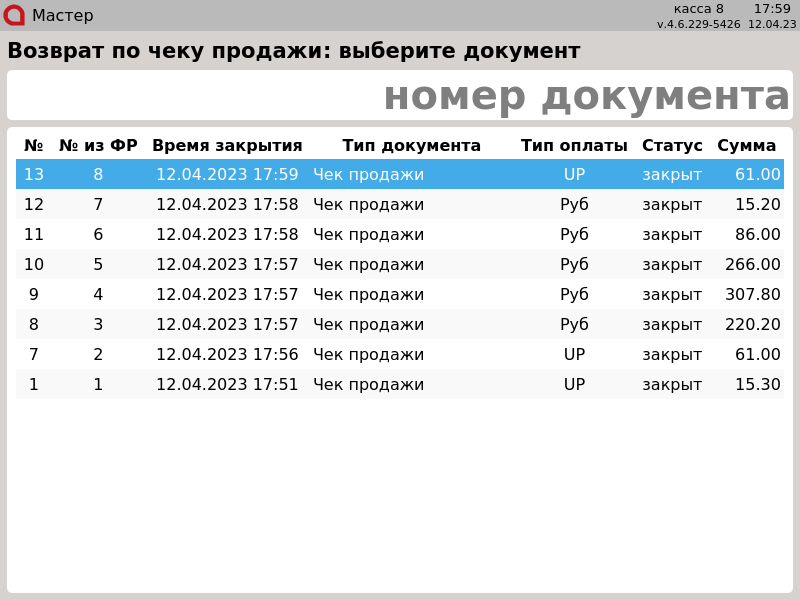Image resolution: width=800 pixels, height=600 pixels.
Task: Select receipt number 12 for 15.20
Action: click(400, 205)
